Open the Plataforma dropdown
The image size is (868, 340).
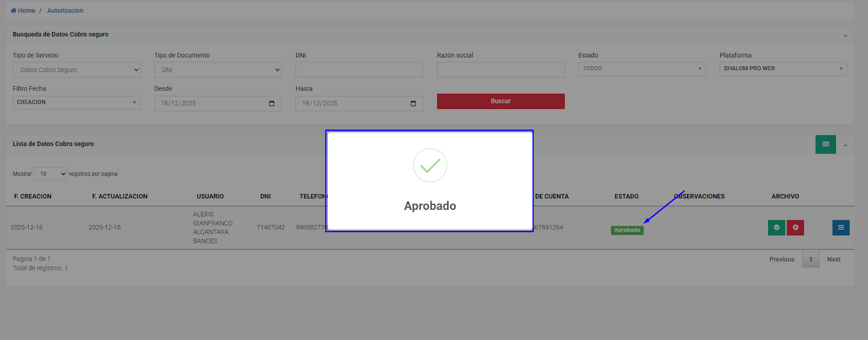(x=783, y=69)
